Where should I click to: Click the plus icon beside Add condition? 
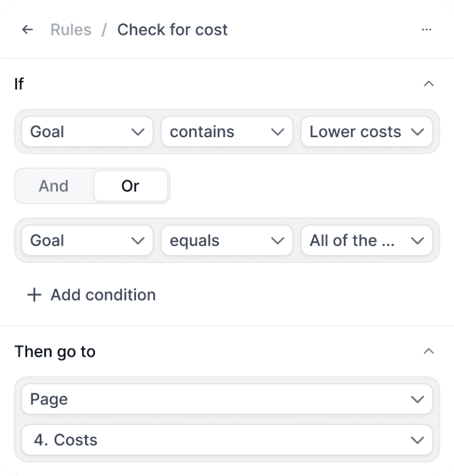tap(34, 295)
